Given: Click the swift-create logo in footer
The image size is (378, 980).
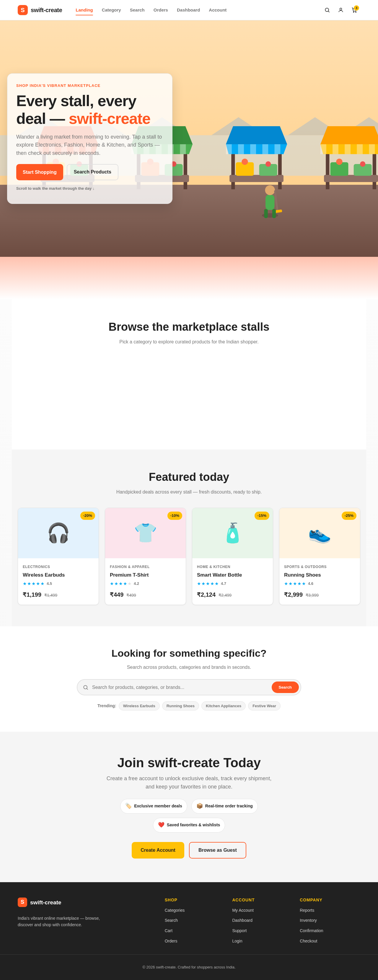Looking at the screenshot, I should click(x=40, y=902).
